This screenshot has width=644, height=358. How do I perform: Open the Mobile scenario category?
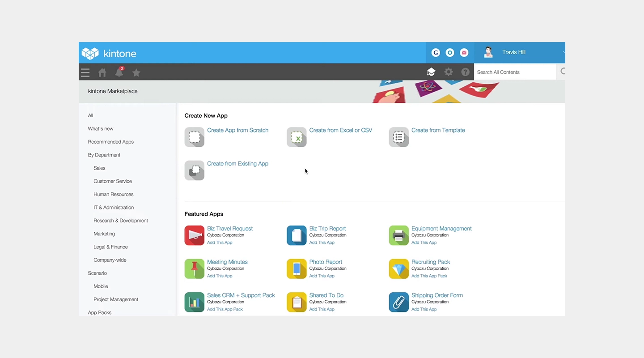click(101, 286)
